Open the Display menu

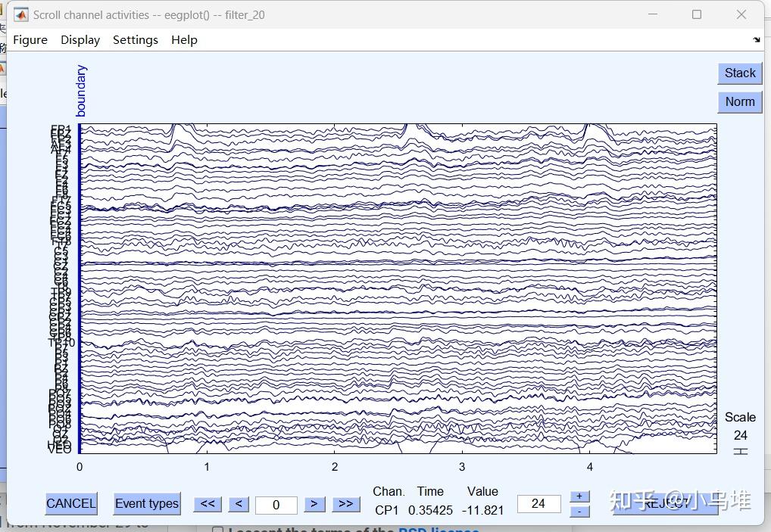pos(80,40)
